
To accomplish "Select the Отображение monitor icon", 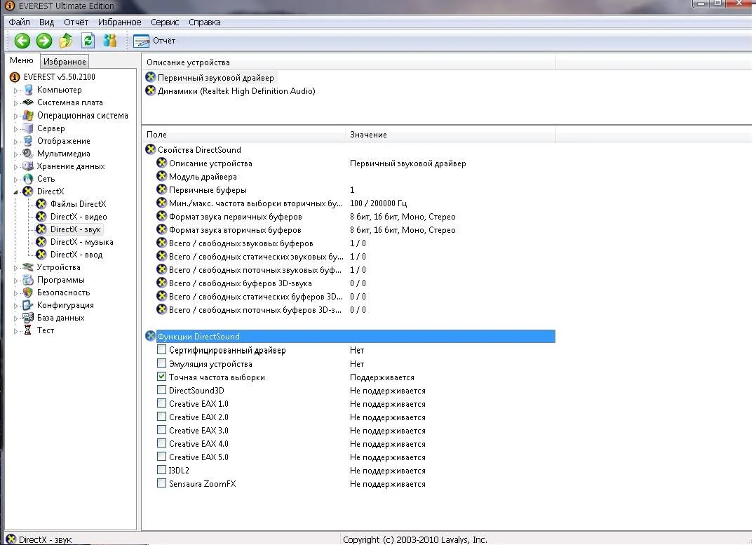I will (x=29, y=141).
